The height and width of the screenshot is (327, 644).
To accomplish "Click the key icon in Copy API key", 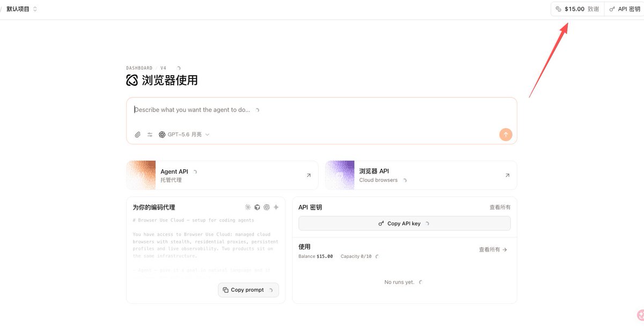I will coord(381,224).
